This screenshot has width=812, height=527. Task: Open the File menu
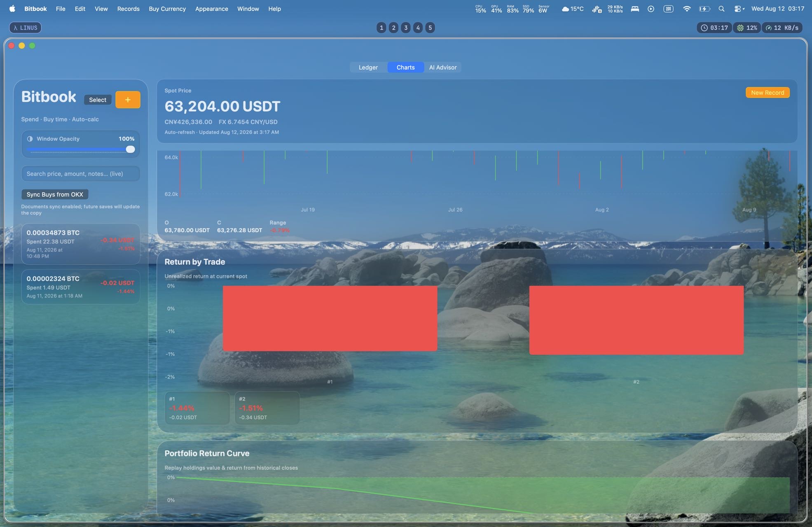(x=61, y=9)
